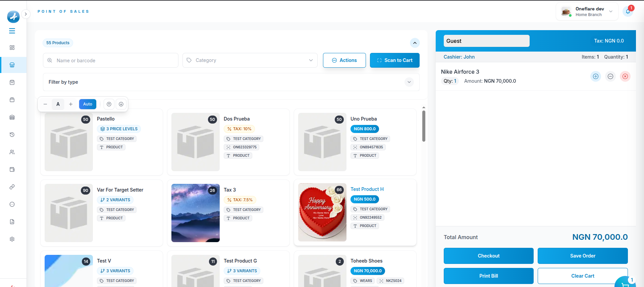Click the Guest customer field
This screenshot has height=287, width=644.
click(487, 41)
